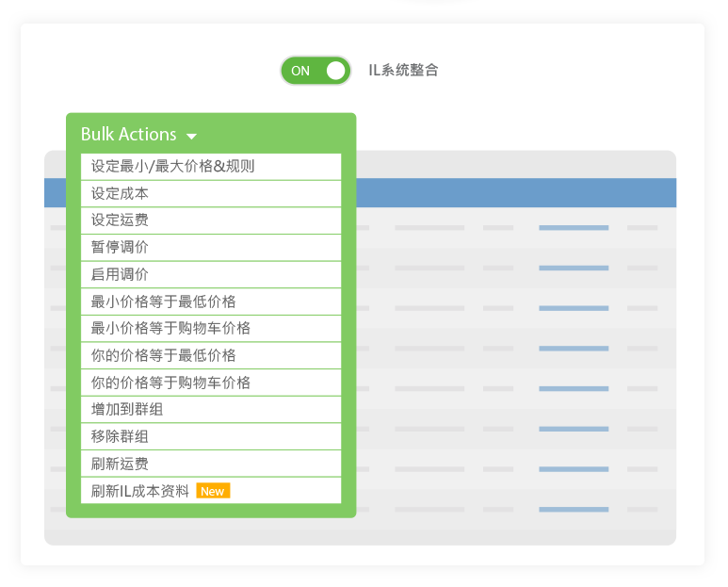
Task: Click the blue table header bar
Action: click(515, 193)
